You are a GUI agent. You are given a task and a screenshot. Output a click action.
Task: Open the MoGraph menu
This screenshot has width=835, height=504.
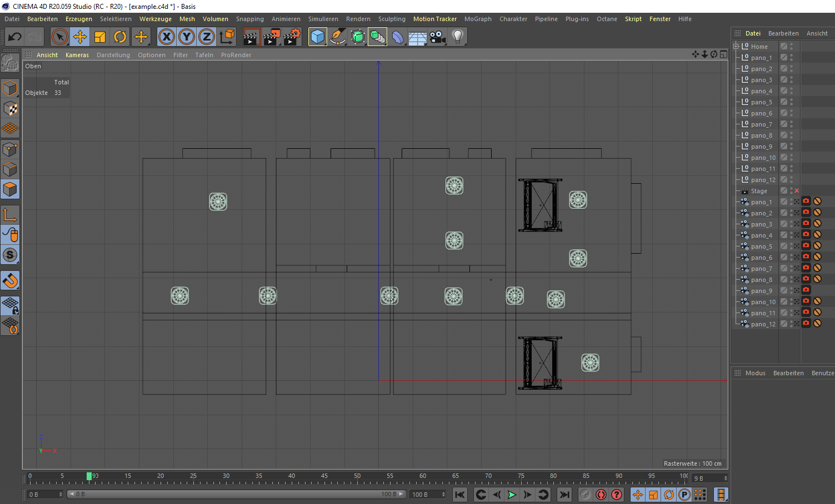click(478, 19)
